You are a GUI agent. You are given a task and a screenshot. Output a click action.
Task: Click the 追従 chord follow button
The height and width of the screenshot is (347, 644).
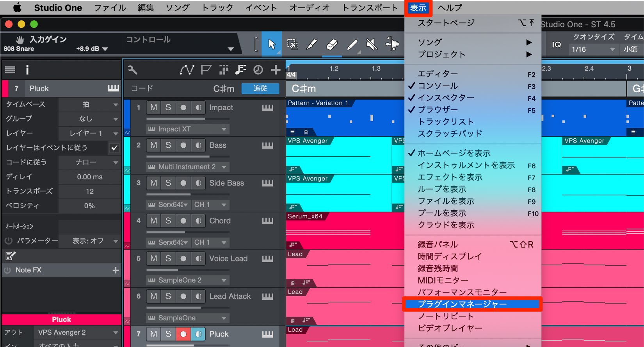click(260, 89)
